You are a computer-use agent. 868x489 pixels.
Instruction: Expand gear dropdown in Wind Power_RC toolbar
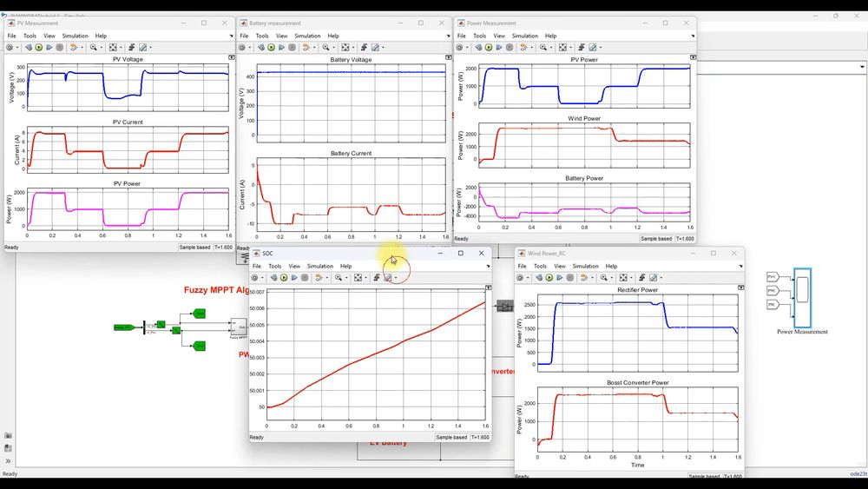tap(528, 278)
